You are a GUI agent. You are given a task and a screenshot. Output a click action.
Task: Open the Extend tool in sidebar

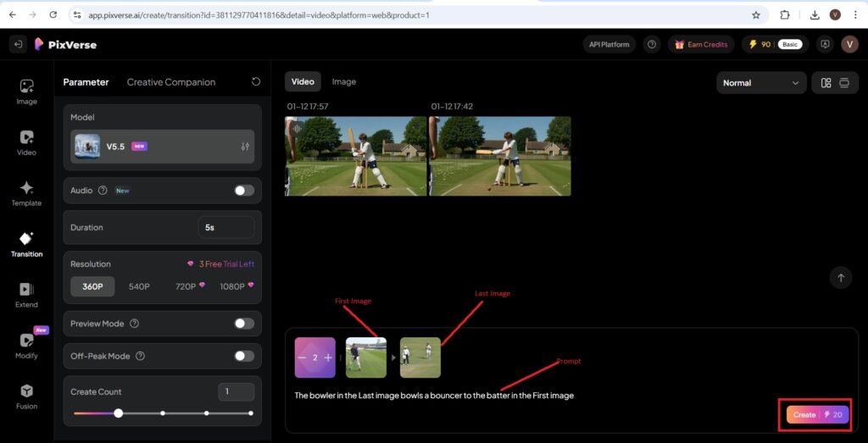(x=26, y=295)
